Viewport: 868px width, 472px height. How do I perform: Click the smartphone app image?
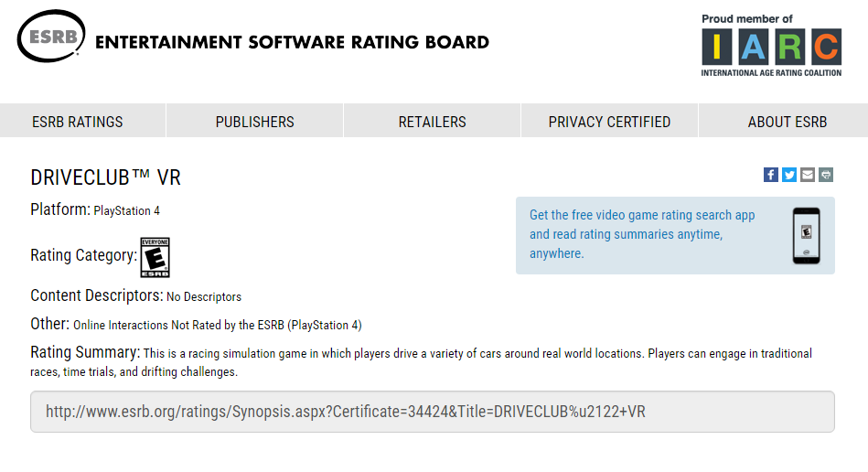pos(806,235)
